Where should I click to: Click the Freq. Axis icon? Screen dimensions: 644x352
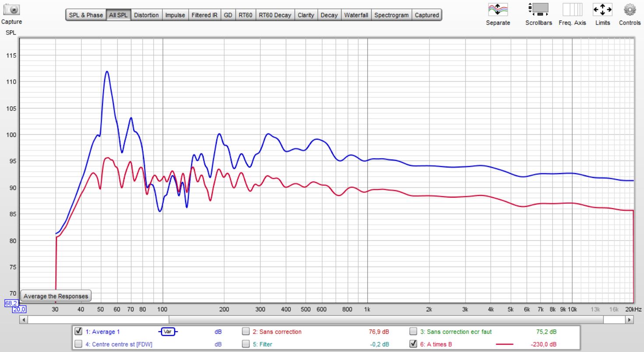click(x=572, y=9)
